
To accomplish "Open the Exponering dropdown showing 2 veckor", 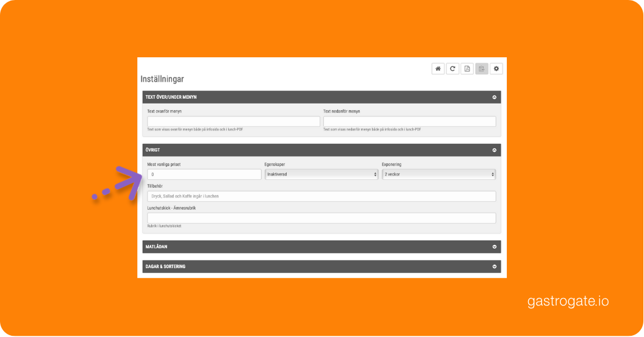I will click(x=438, y=174).
